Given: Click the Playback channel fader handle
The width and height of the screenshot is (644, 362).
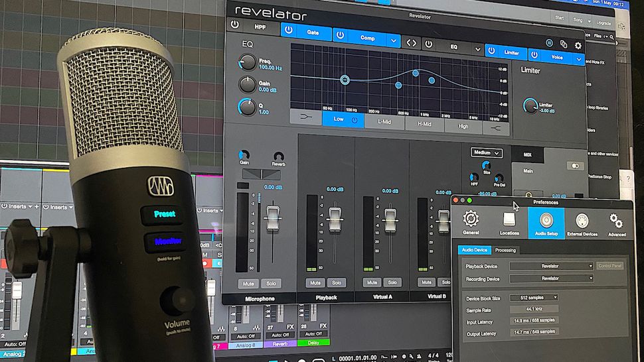Looking at the screenshot, I should 335,219.
